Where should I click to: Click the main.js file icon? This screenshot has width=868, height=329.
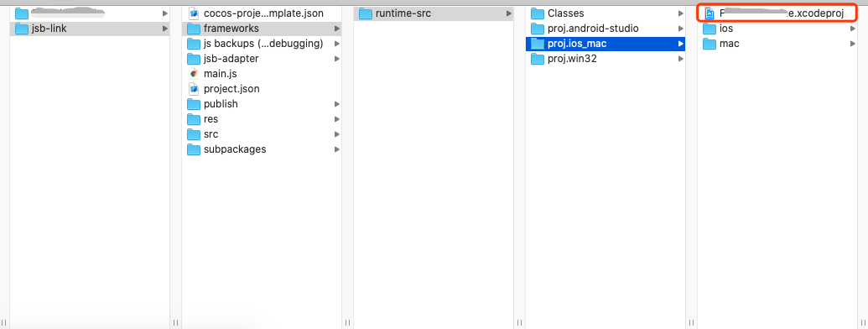194,74
